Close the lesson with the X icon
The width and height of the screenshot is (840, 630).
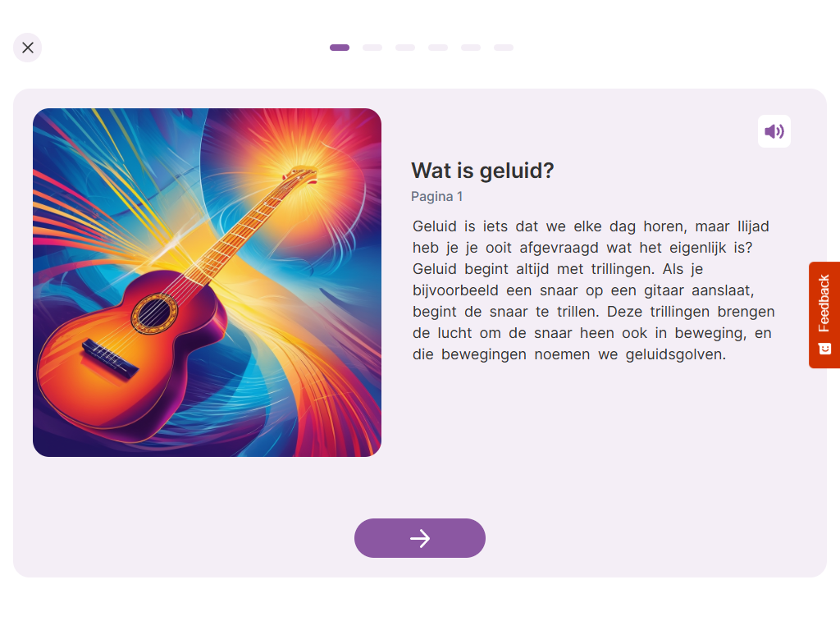point(27,48)
